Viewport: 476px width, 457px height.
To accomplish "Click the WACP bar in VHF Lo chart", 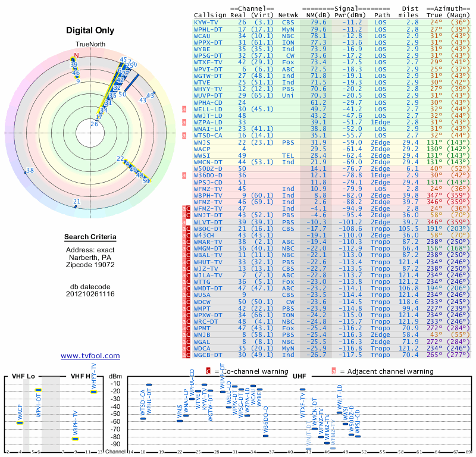I will pos(20,422).
